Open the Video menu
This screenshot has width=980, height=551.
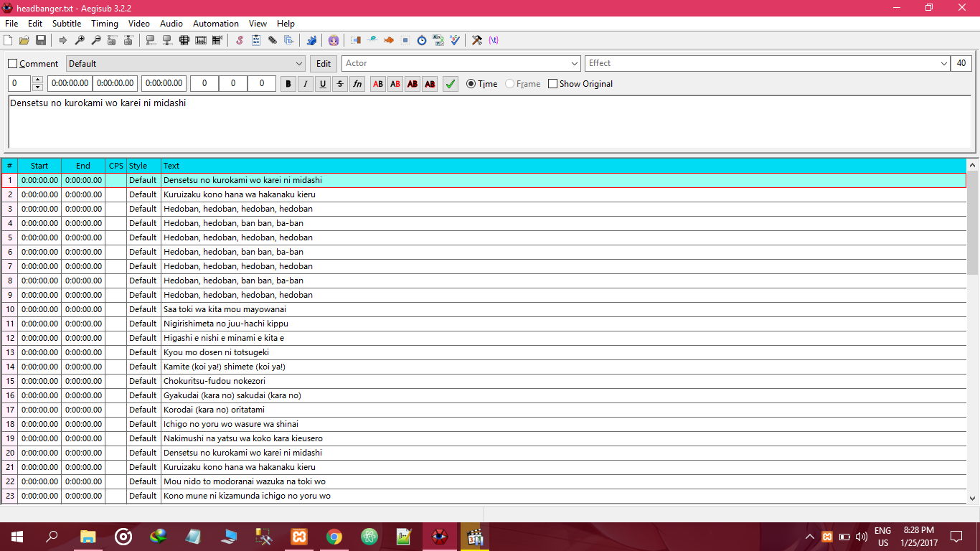click(x=139, y=24)
